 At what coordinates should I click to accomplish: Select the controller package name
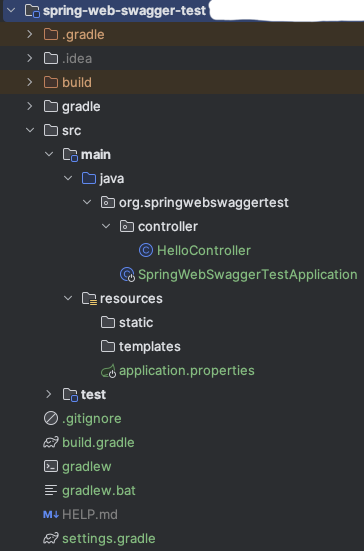coord(168,226)
